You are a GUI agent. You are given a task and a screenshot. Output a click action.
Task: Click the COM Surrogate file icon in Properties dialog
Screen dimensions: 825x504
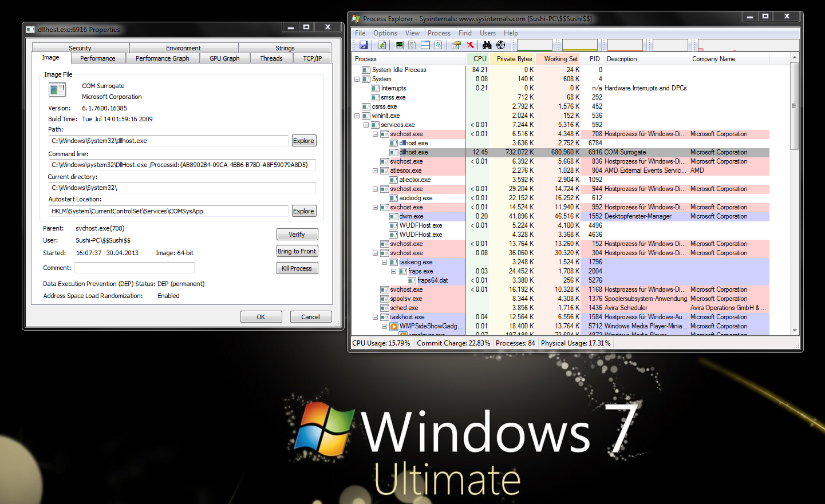[57, 90]
